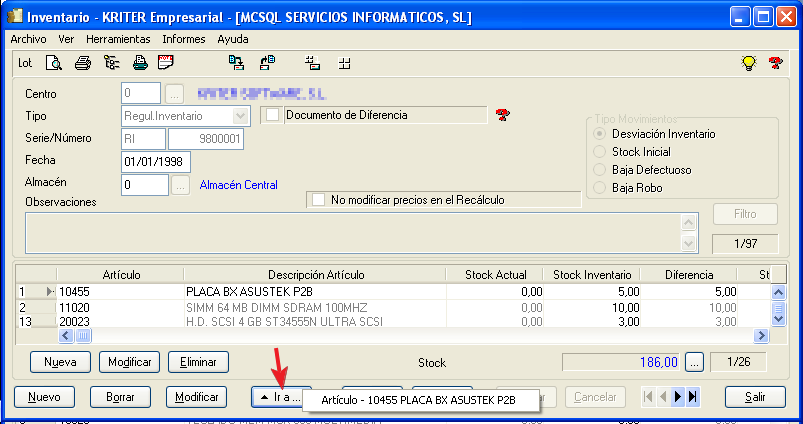This screenshot has width=803, height=424.
Task: Click the grid horizontal scrollbar thumb
Action: (83, 336)
